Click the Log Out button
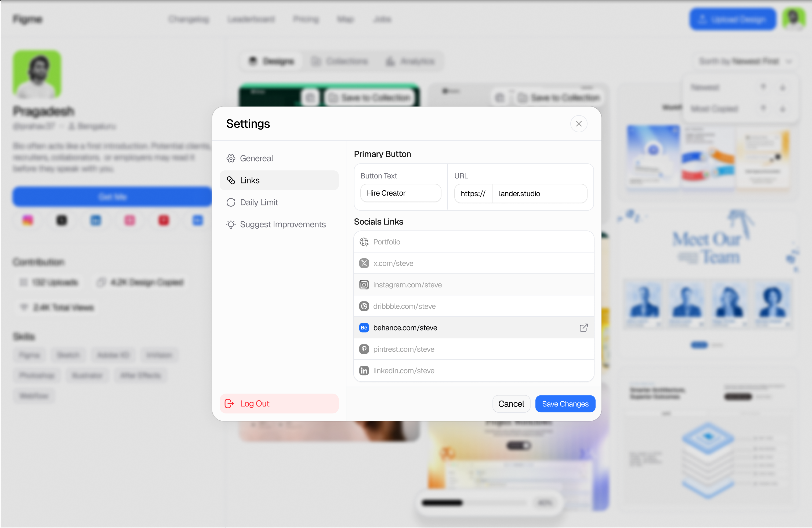The height and width of the screenshot is (528, 812). 279,404
